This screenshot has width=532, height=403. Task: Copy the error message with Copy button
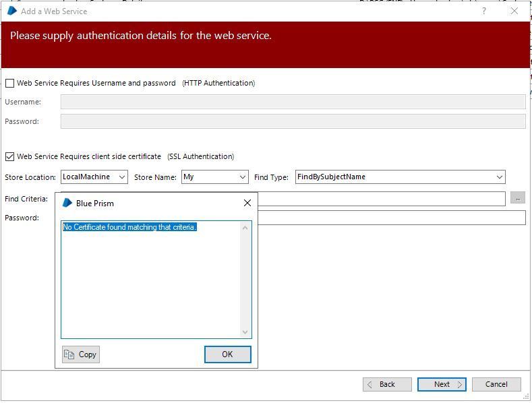(x=81, y=354)
